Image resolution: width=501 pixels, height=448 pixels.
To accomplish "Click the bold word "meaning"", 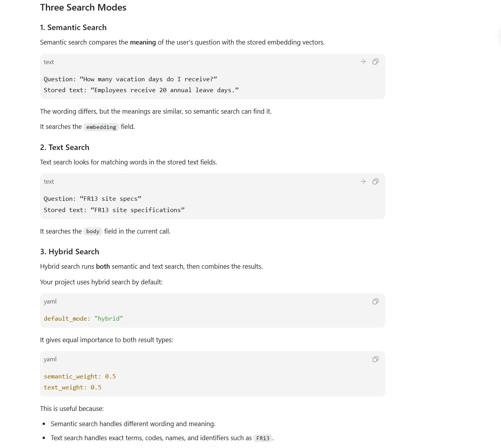I will click(143, 42).
